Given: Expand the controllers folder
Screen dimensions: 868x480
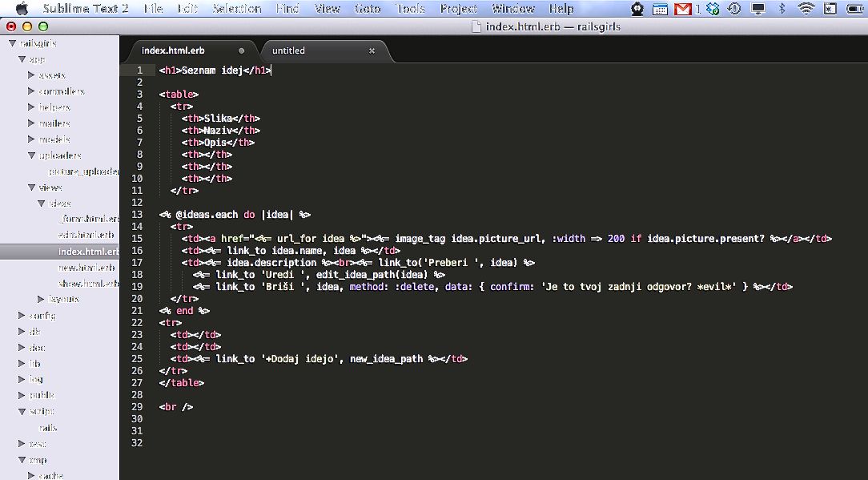Looking at the screenshot, I should pyautogui.click(x=31, y=91).
